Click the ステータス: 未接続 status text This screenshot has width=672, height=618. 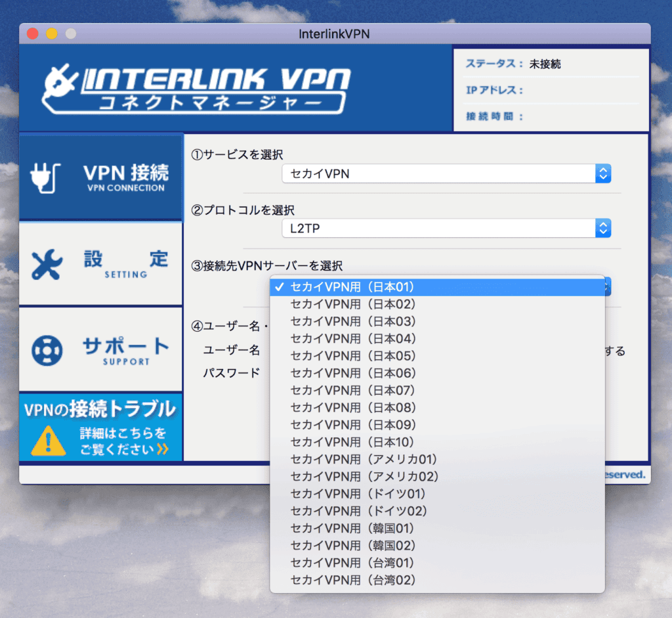[513, 64]
